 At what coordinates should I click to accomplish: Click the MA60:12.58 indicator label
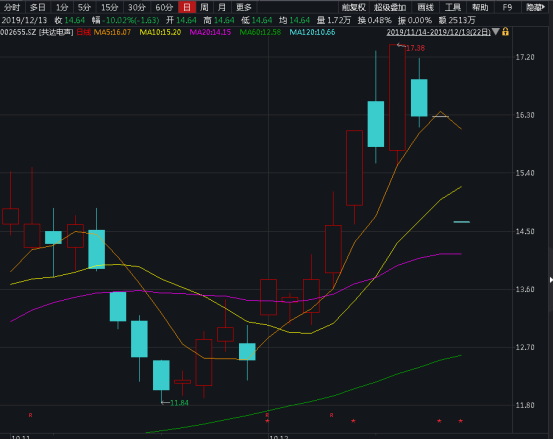click(x=260, y=33)
